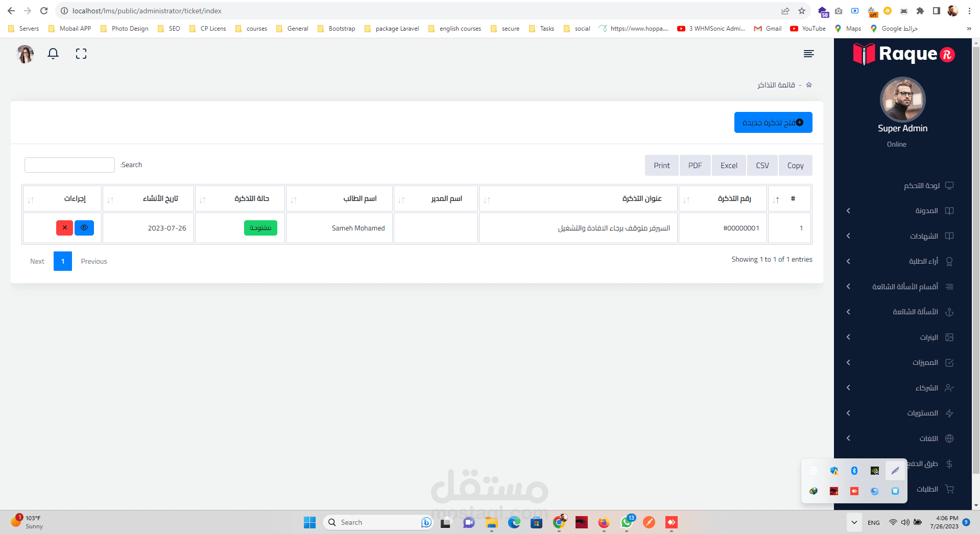Open Microsoft Edge from the taskbar

point(514,522)
